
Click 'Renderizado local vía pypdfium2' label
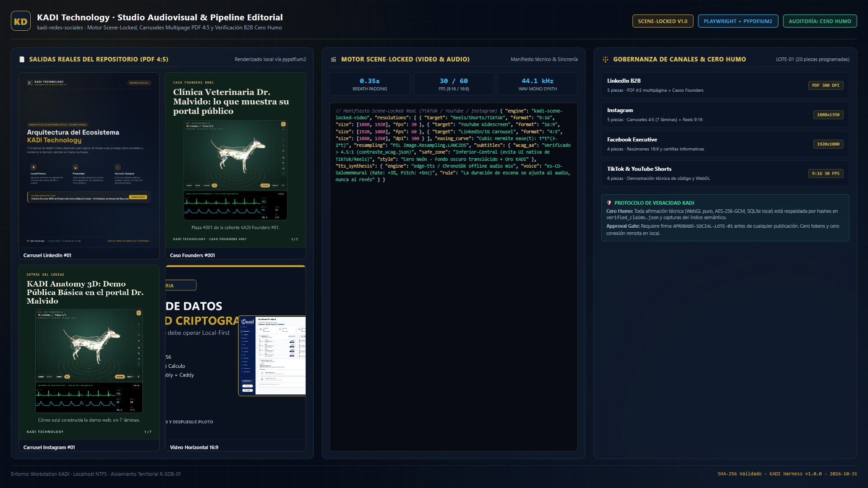tap(270, 59)
